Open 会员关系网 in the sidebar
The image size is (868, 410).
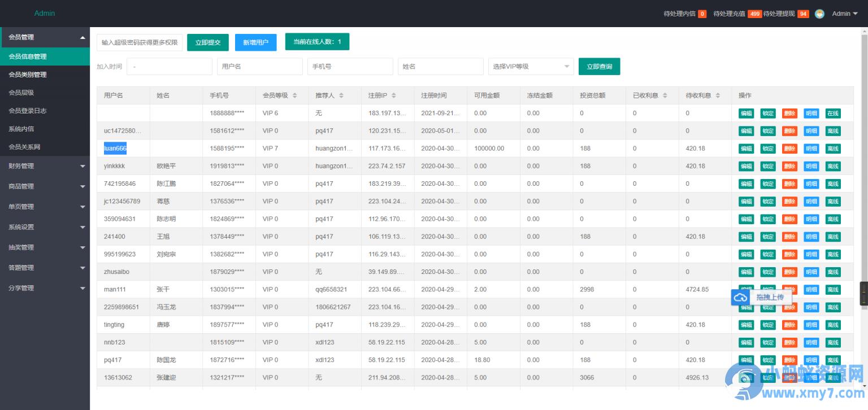pyautogui.click(x=45, y=147)
